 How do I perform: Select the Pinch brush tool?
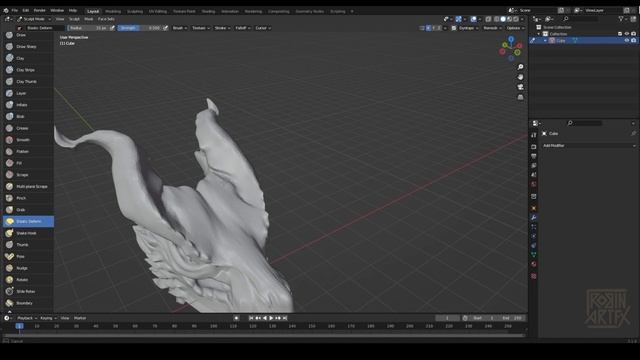tap(28, 198)
